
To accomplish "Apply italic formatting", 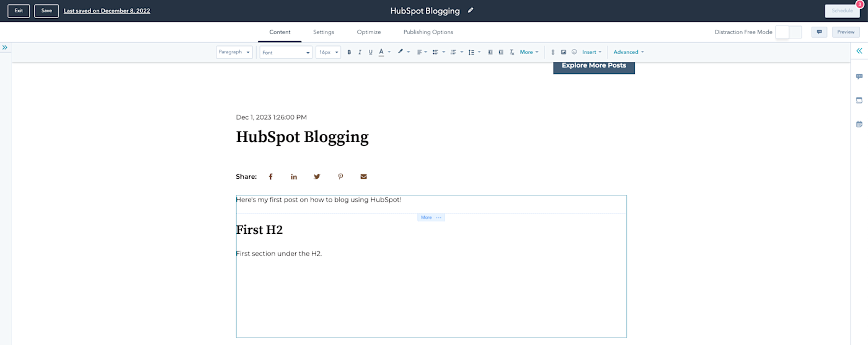I will tap(360, 52).
